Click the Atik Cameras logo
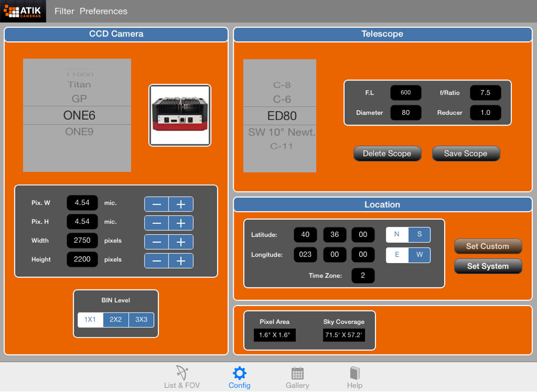 click(23, 11)
